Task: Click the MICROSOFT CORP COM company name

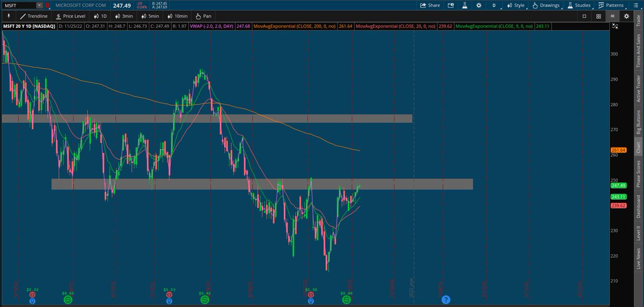Action: click(x=82, y=5)
